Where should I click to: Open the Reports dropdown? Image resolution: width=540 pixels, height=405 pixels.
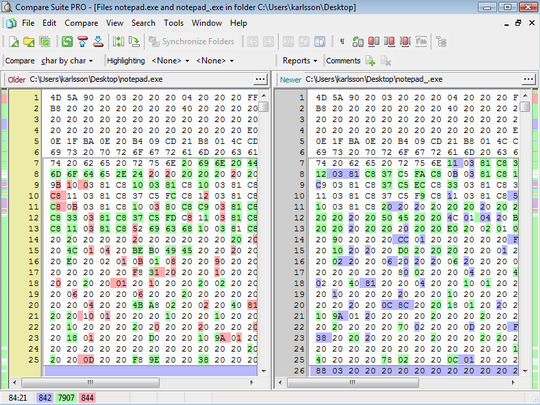300,61
